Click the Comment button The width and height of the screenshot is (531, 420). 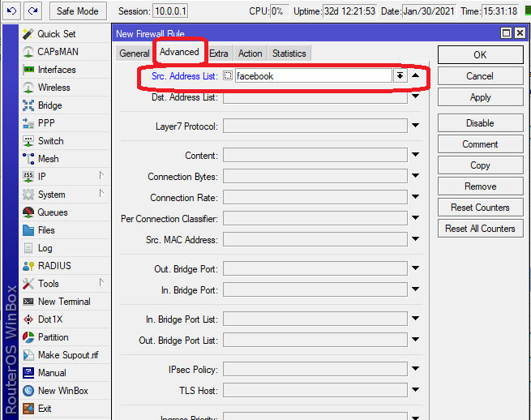pyautogui.click(x=480, y=144)
